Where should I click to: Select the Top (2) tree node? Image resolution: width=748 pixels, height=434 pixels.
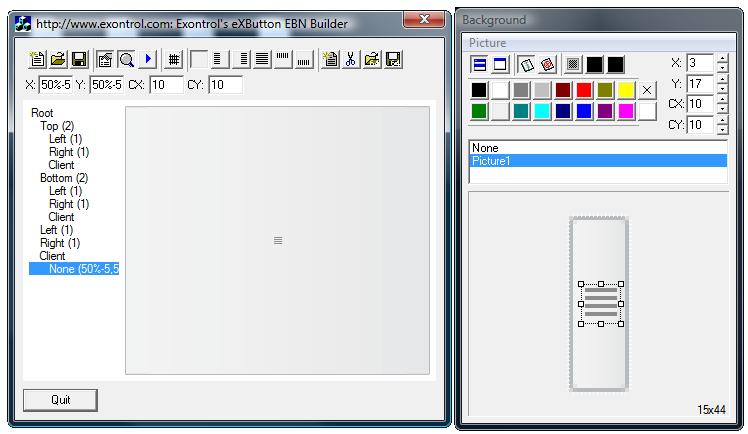click(x=58, y=126)
